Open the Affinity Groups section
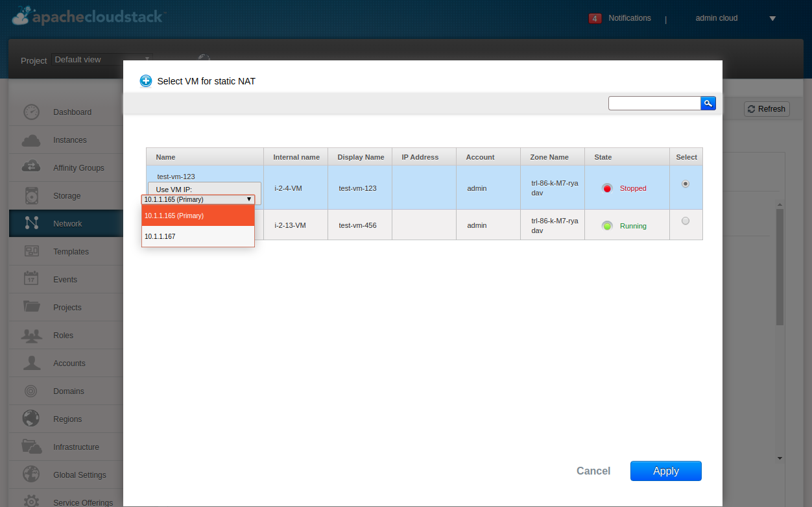Image resolution: width=812 pixels, height=507 pixels. (x=78, y=167)
